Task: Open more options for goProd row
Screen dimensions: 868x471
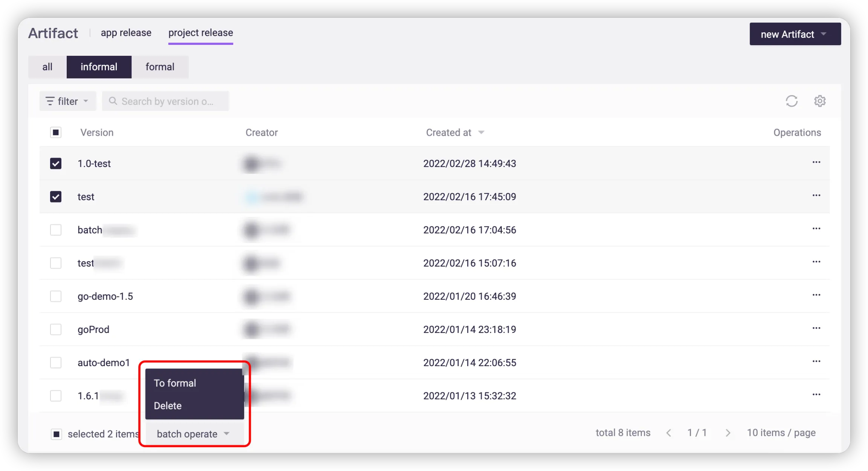Action: pos(816,328)
